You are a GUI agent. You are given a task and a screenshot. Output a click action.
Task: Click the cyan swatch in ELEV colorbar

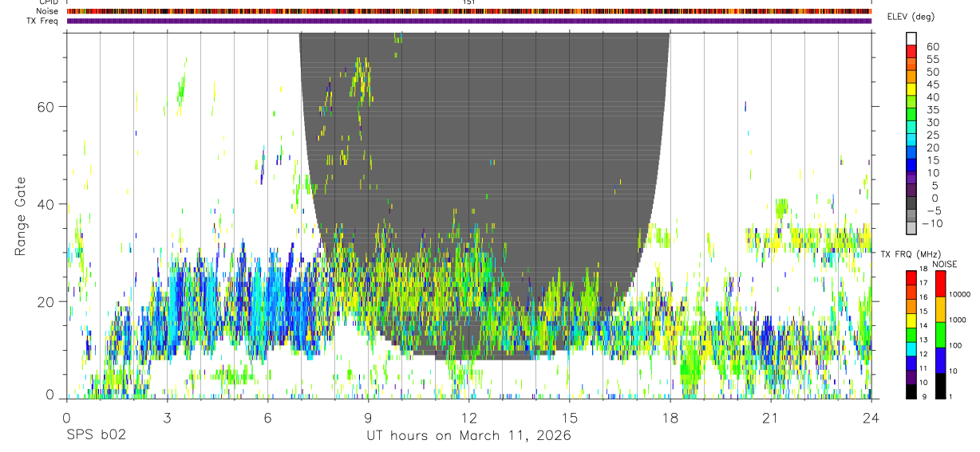(911, 140)
